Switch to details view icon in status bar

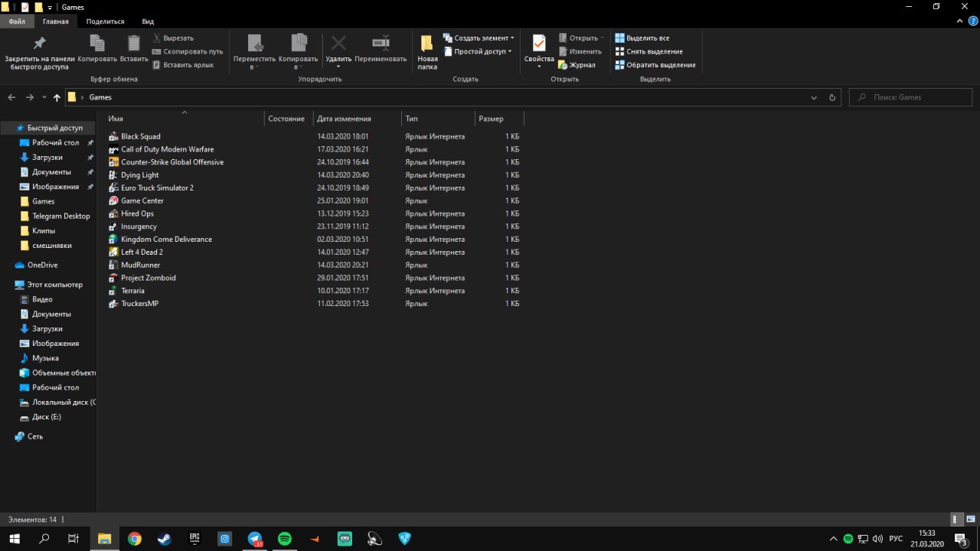[955, 519]
